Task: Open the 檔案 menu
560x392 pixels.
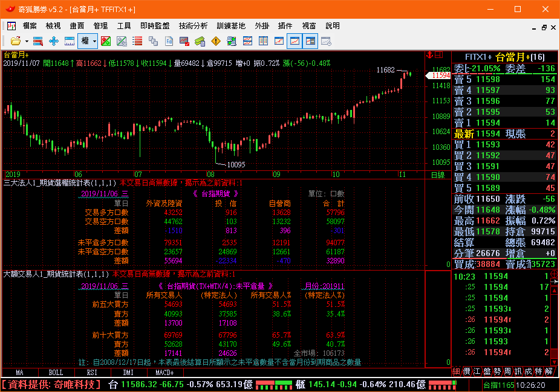Action: [x=30, y=26]
